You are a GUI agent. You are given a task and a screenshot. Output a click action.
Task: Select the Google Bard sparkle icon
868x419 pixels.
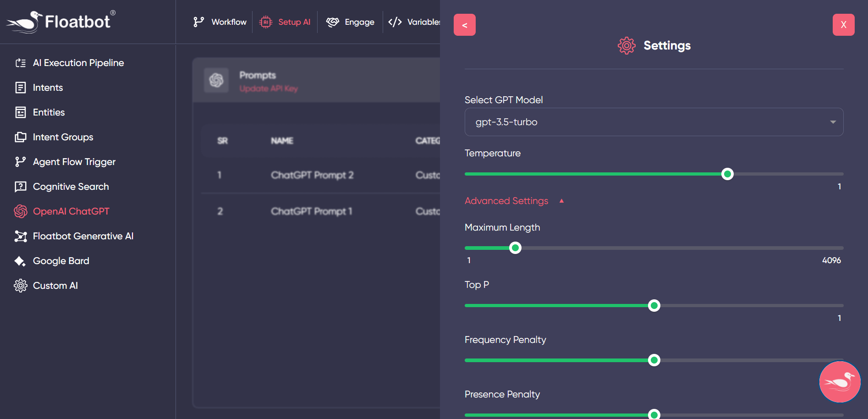click(21, 261)
